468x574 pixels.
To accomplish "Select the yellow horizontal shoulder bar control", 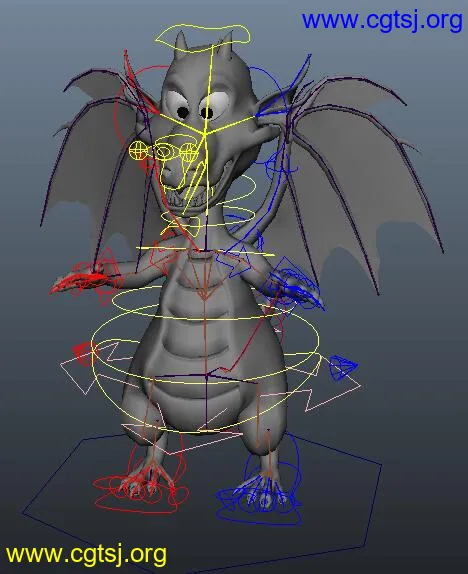I will pos(205,251).
